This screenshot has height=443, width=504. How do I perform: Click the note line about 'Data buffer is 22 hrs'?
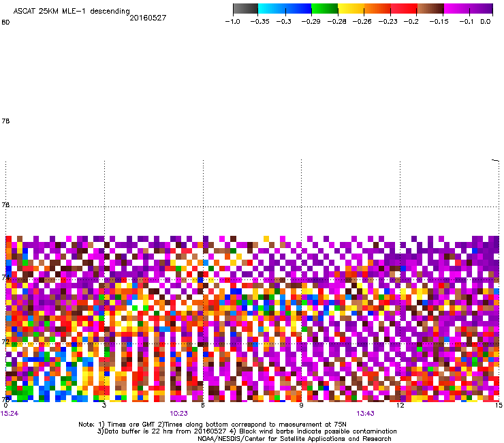pyautogui.click(x=247, y=431)
